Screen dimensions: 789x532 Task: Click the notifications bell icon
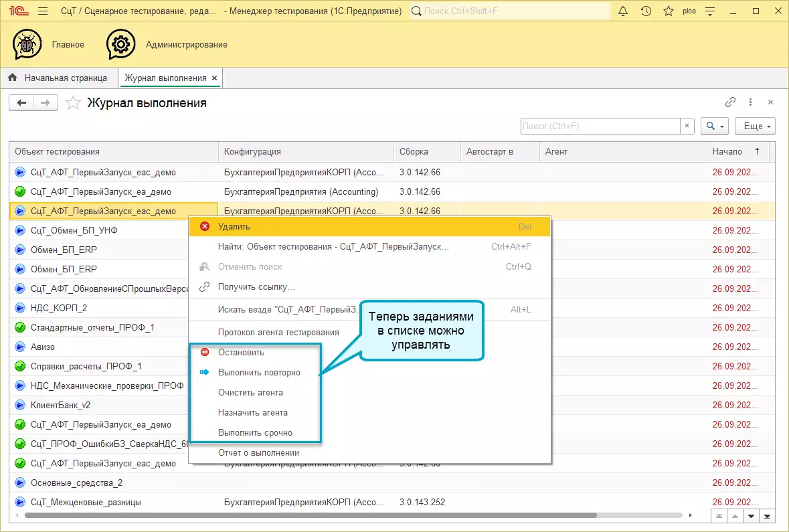click(x=623, y=11)
